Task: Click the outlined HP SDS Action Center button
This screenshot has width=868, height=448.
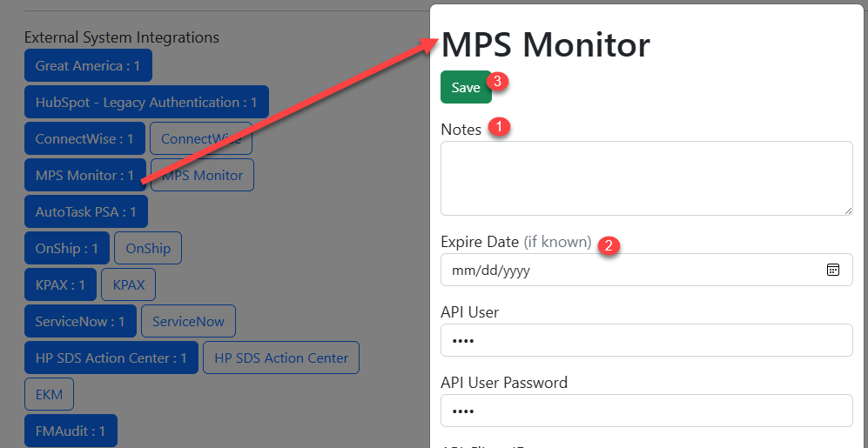Action: click(281, 358)
